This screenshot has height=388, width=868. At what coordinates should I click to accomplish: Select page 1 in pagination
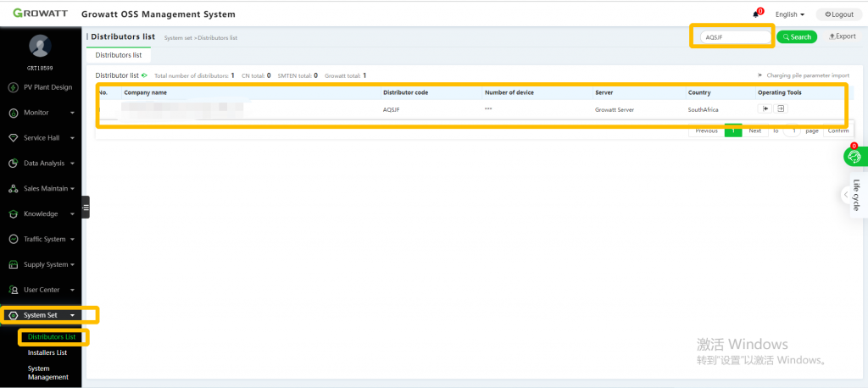point(733,131)
